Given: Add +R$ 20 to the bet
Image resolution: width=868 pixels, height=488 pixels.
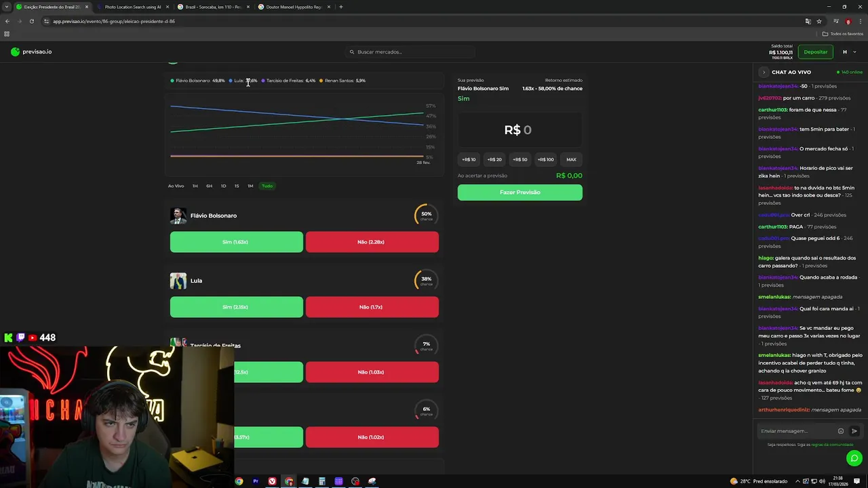Looking at the screenshot, I should tap(494, 159).
